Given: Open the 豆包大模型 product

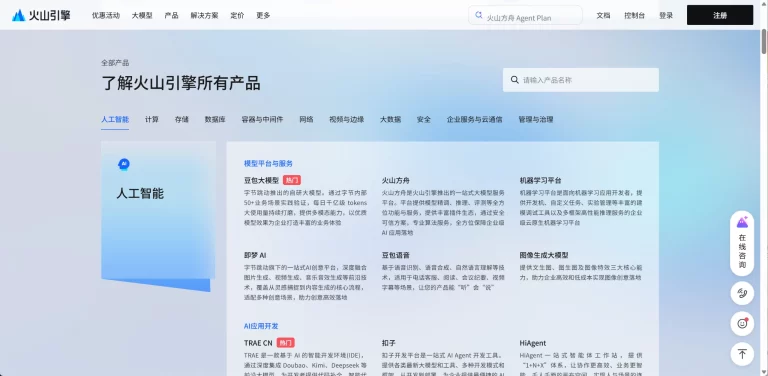Looking at the screenshot, I should click(262, 180).
